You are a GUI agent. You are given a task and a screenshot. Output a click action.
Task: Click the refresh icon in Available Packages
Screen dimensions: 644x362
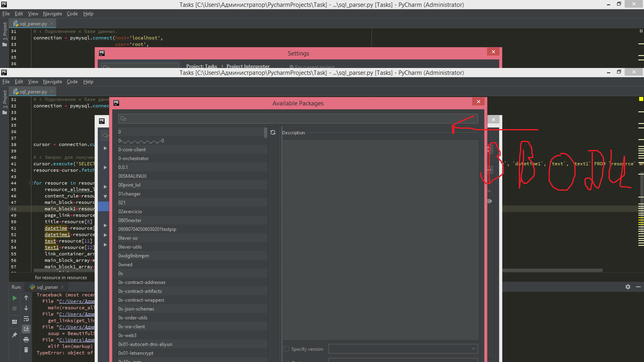(273, 132)
